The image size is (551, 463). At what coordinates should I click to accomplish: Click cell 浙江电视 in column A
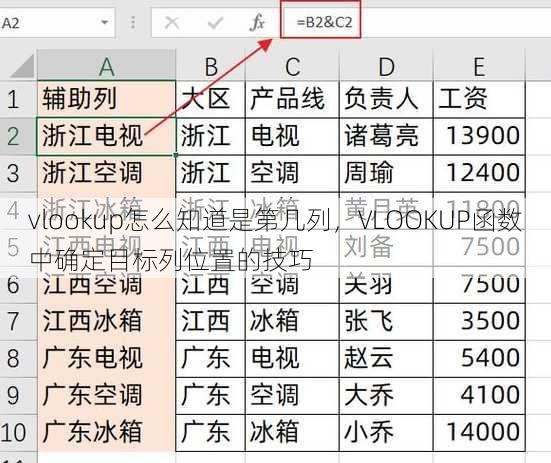pyautogui.click(x=106, y=136)
